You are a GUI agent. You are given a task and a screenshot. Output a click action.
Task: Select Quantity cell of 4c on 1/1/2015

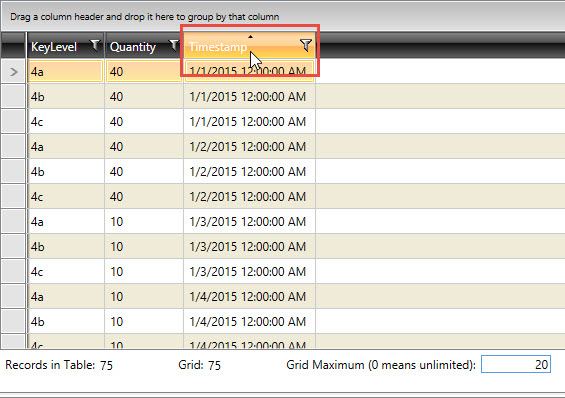(x=144, y=121)
